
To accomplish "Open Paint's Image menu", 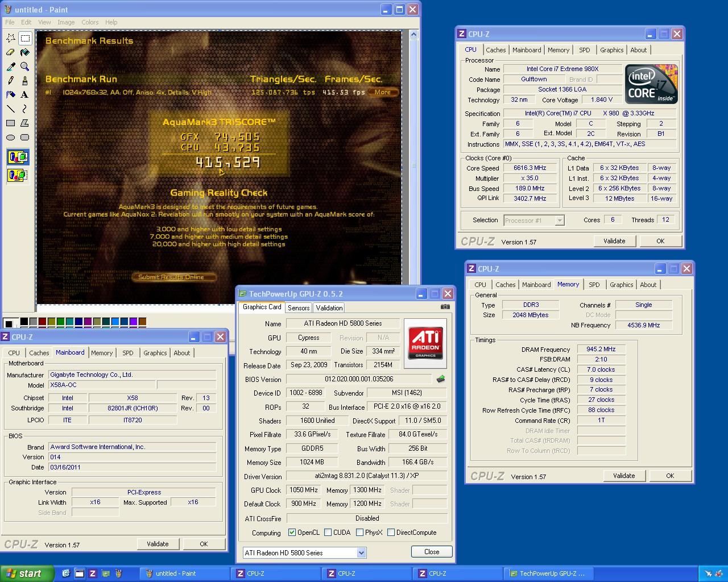I will pos(66,22).
